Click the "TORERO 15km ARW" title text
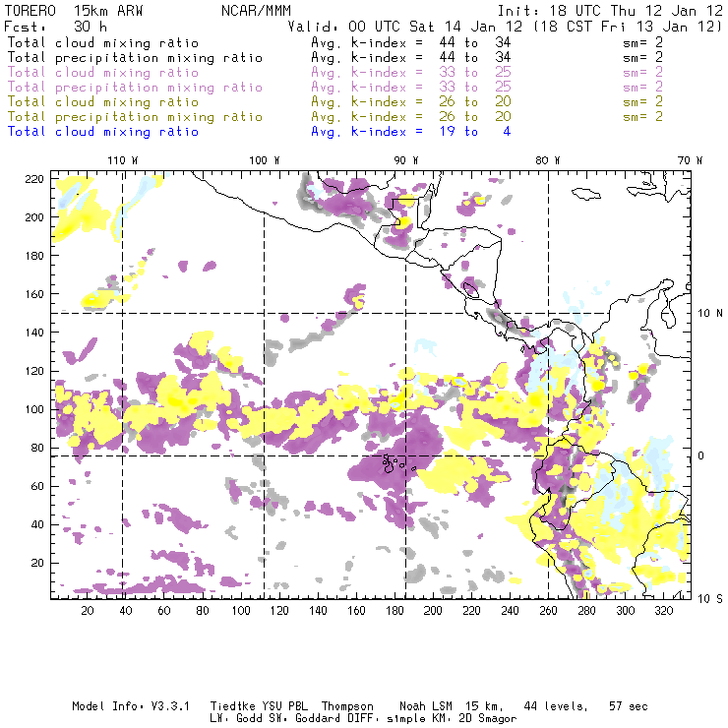 click(74, 11)
